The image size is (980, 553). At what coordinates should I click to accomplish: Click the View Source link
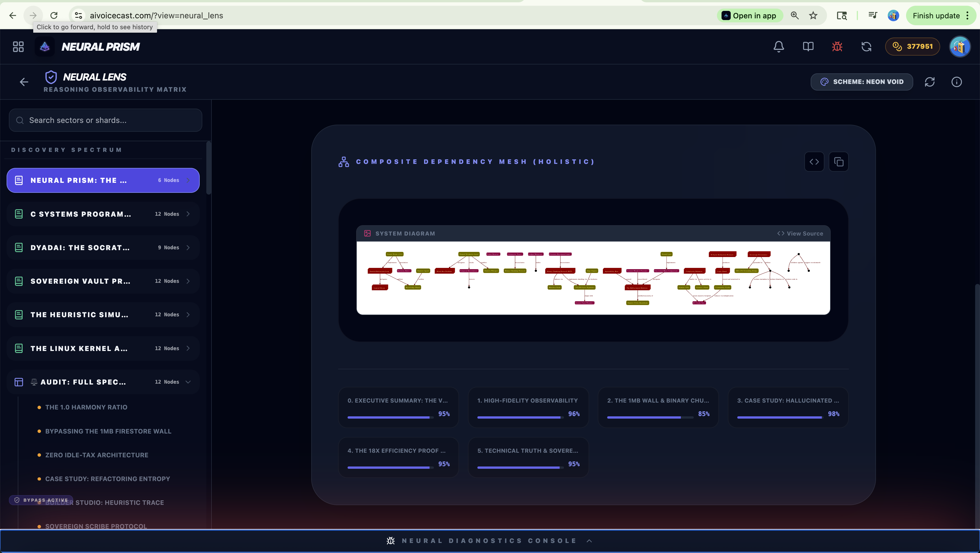(x=800, y=234)
